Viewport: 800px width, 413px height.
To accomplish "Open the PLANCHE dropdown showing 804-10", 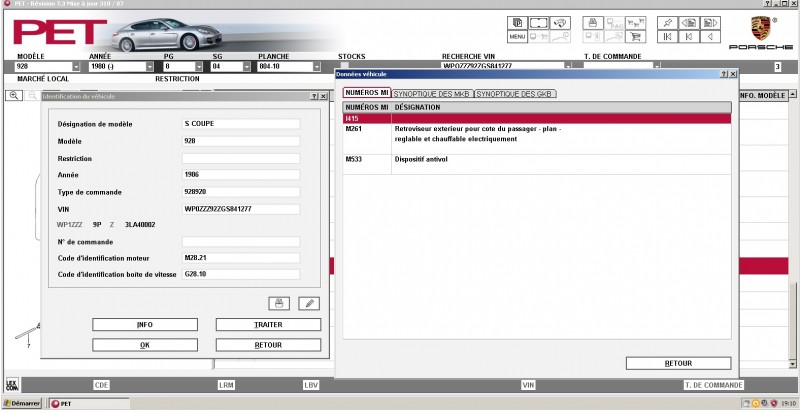I will (317, 66).
